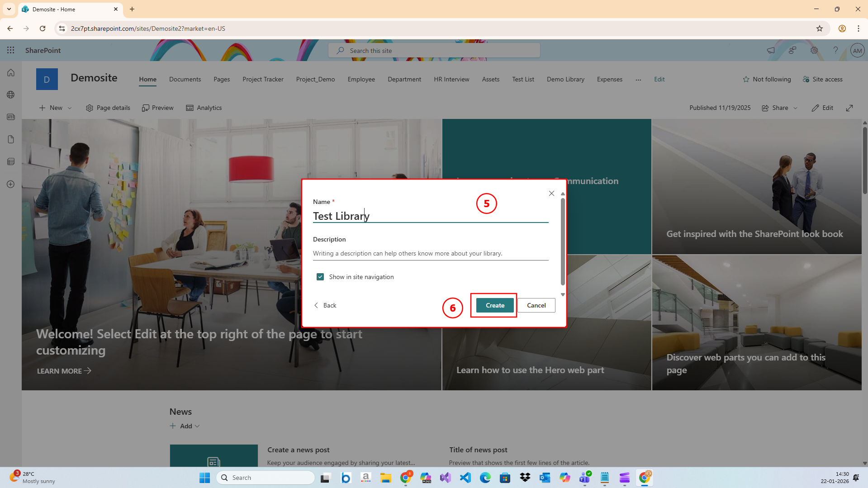
Task: Click the library Name field
Action: [x=430, y=216]
